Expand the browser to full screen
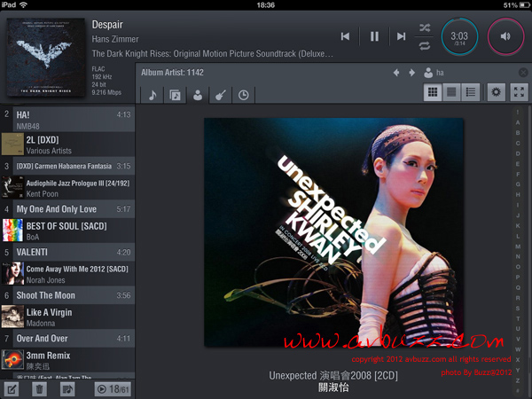The height and width of the screenshot is (399, 532). tap(520, 91)
